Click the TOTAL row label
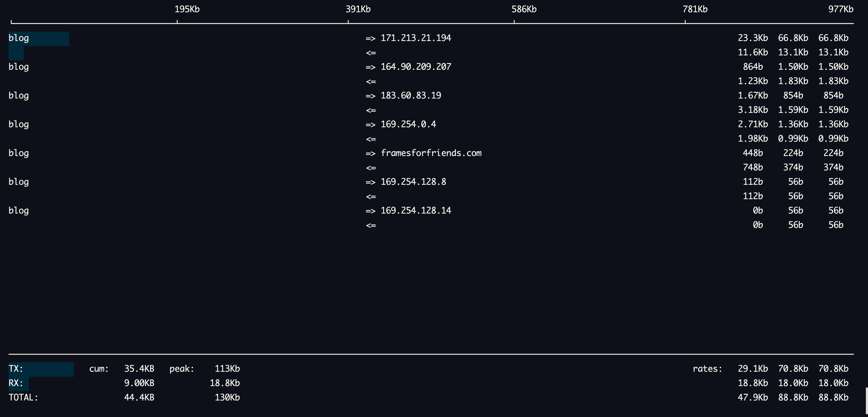Screen dimensions: 868x417 23,398
